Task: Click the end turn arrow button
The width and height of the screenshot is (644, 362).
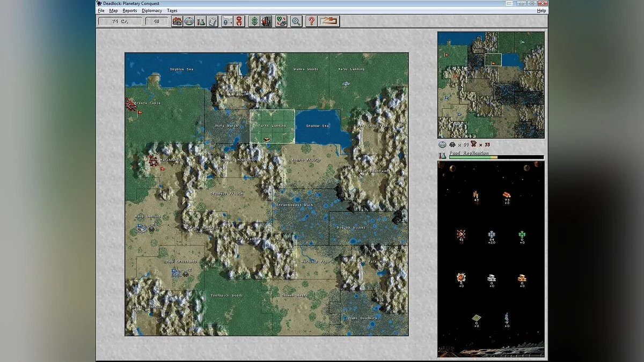Action: (x=329, y=21)
